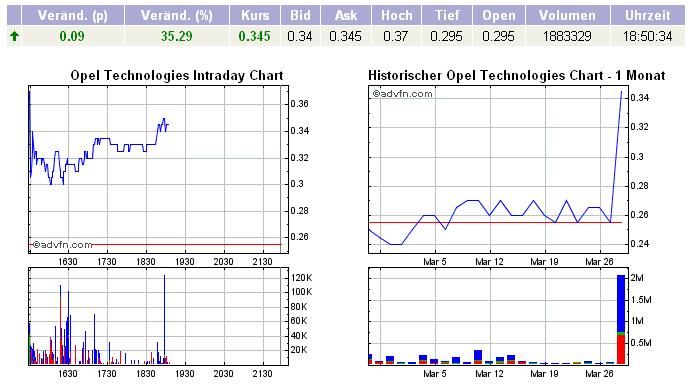The height and width of the screenshot is (385, 688).
Task: Select the Bid value 0.34
Action: (300, 36)
